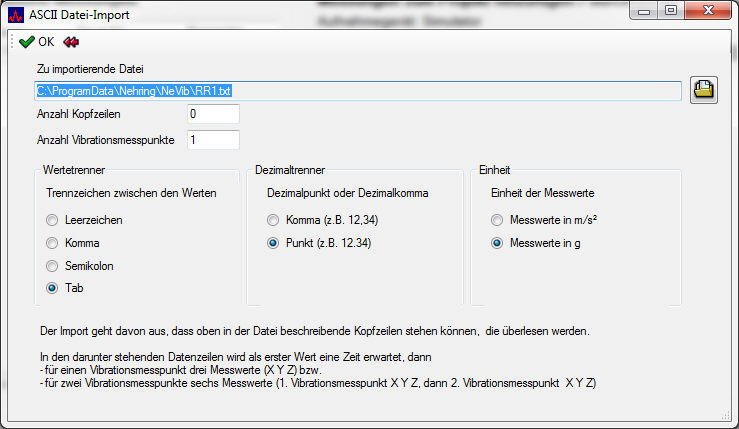The height and width of the screenshot is (429, 739).
Task: Choose the Komma separator option under Wertetrenner
Action: point(53,243)
